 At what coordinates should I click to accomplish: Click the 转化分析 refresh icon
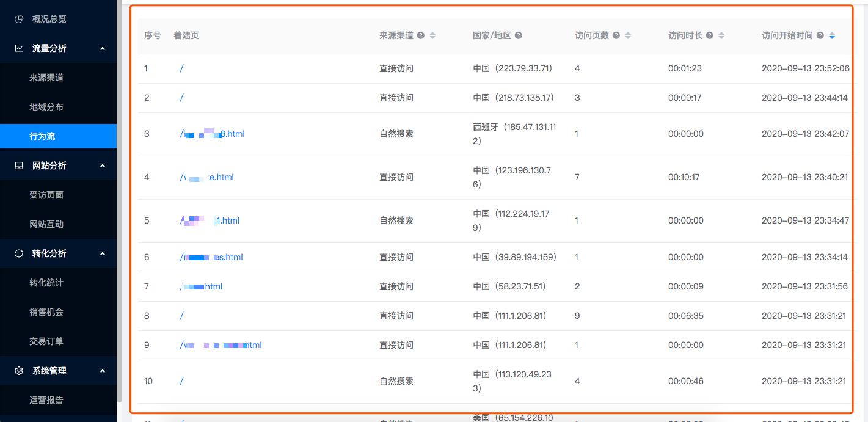click(x=19, y=253)
